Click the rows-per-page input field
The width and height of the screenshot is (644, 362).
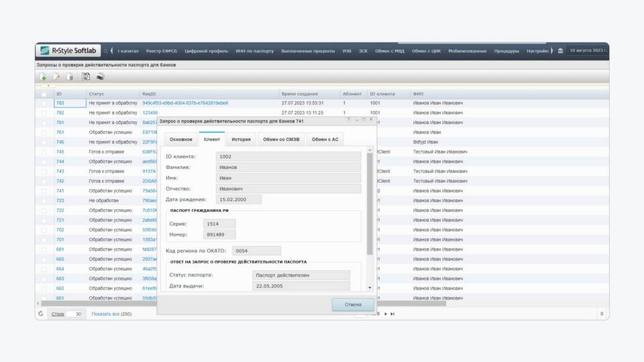click(76, 314)
